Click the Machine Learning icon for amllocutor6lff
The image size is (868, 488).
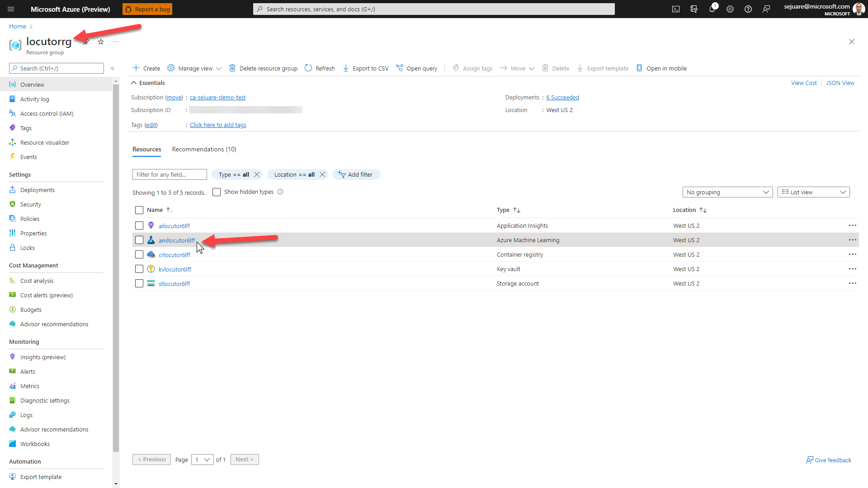(x=151, y=240)
